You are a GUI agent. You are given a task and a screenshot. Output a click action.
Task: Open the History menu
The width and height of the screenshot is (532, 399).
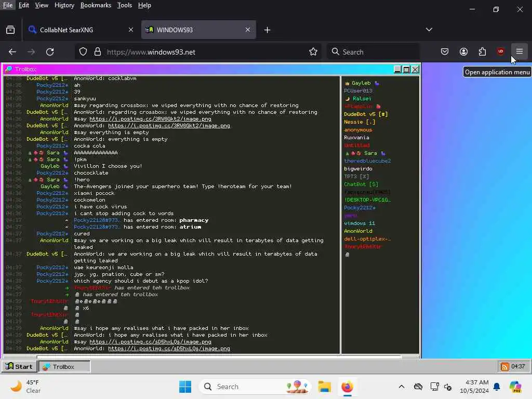coord(64,5)
